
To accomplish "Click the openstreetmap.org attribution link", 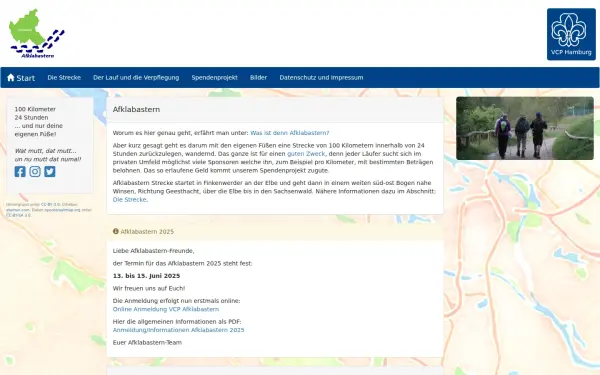I will point(62,210).
